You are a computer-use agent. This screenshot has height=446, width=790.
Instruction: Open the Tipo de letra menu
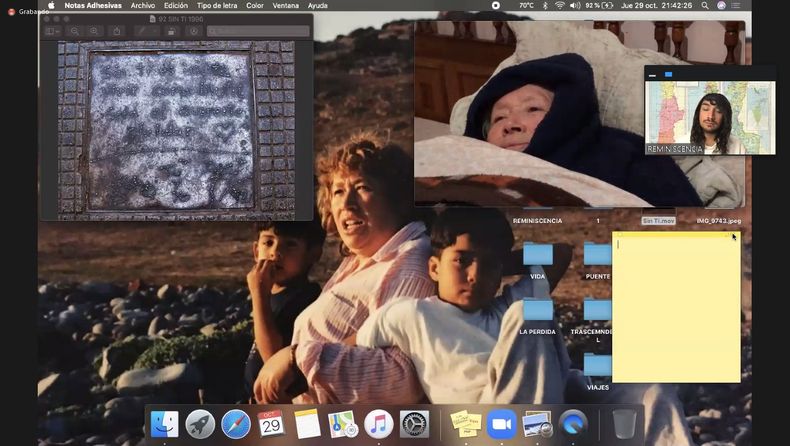click(x=217, y=5)
